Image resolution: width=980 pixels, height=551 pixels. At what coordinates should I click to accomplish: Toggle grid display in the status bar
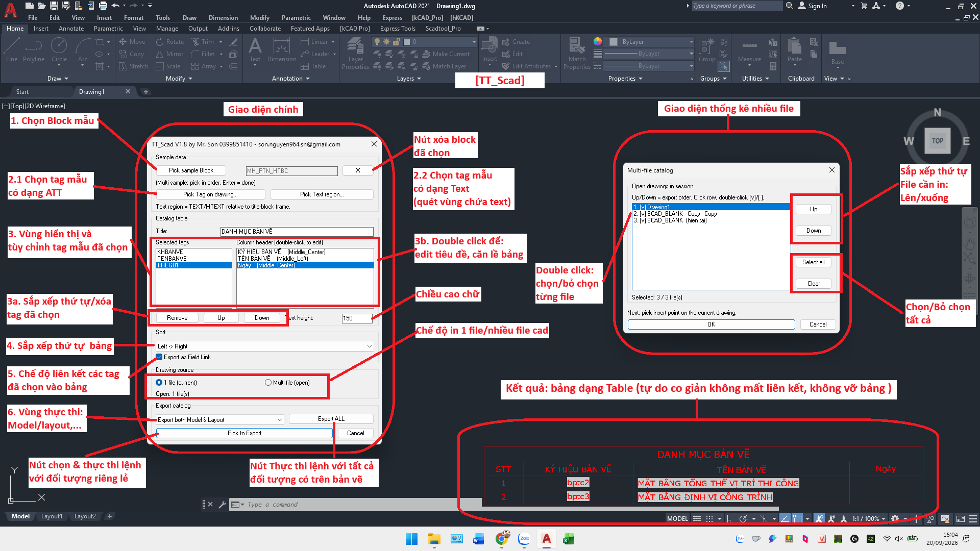[x=697, y=519]
